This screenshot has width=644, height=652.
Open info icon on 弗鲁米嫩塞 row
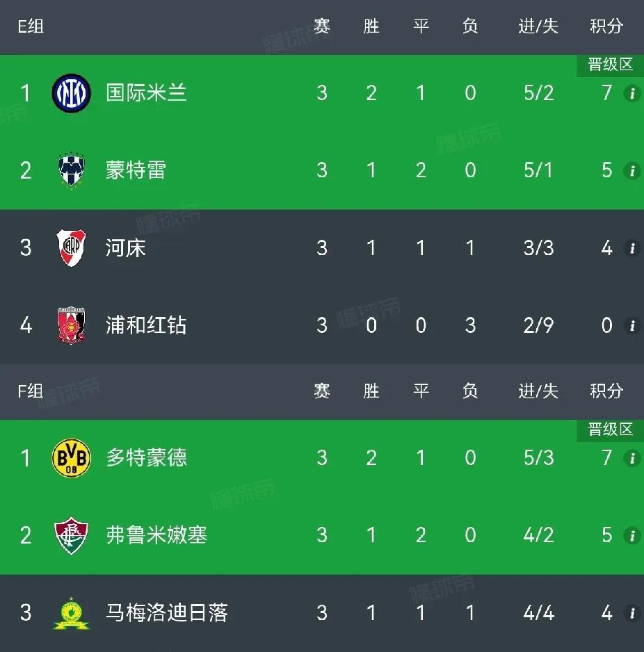632,535
